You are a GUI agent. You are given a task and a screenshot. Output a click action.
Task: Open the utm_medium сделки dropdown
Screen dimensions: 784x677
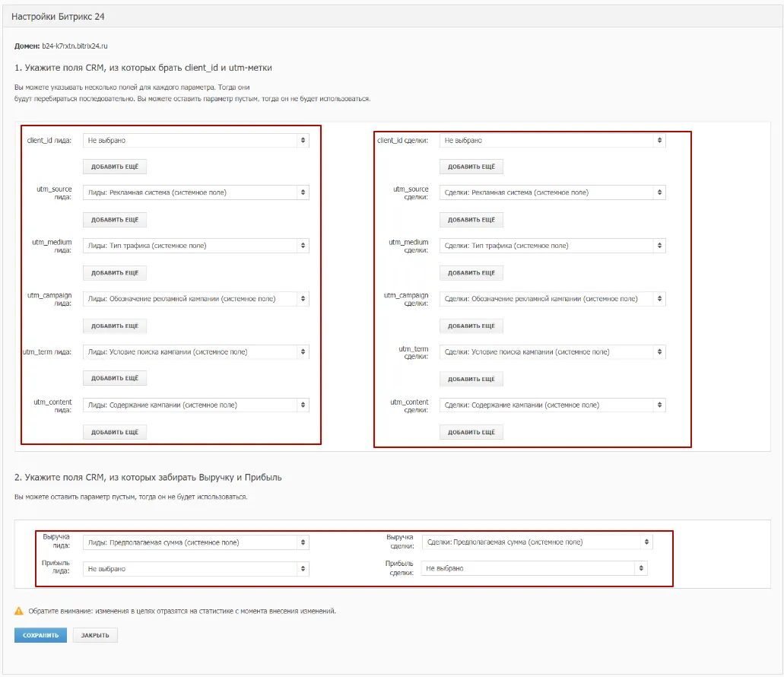[x=553, y=246]
